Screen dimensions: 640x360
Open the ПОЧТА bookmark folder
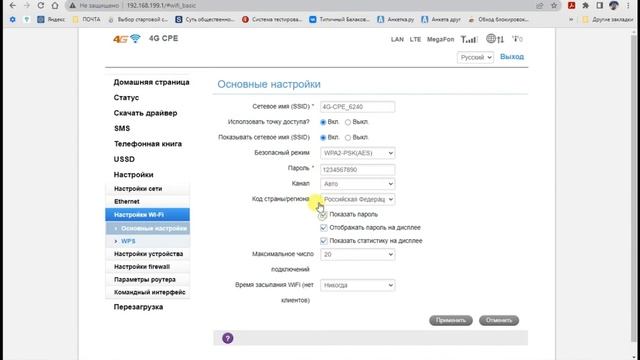pos(86,19)
